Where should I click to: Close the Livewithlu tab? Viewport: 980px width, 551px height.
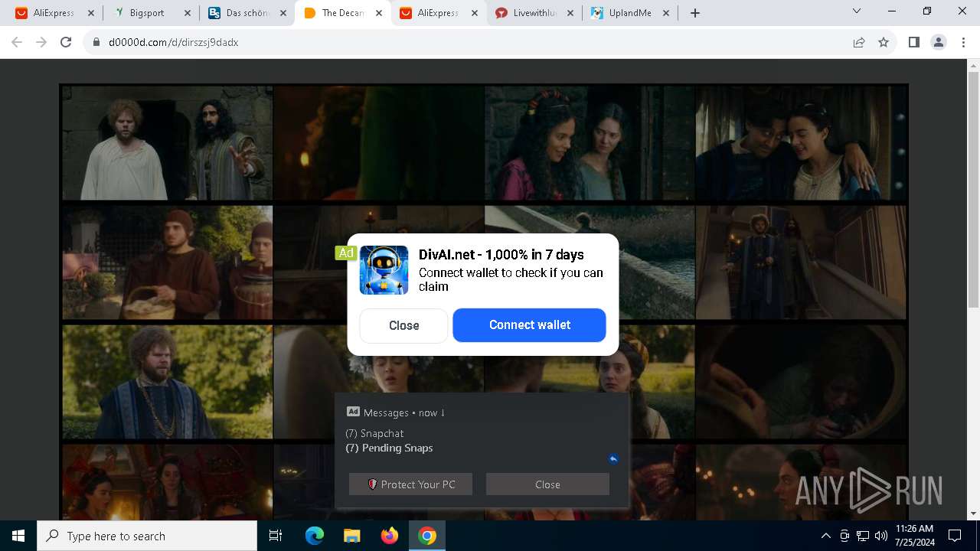[570, 13]
